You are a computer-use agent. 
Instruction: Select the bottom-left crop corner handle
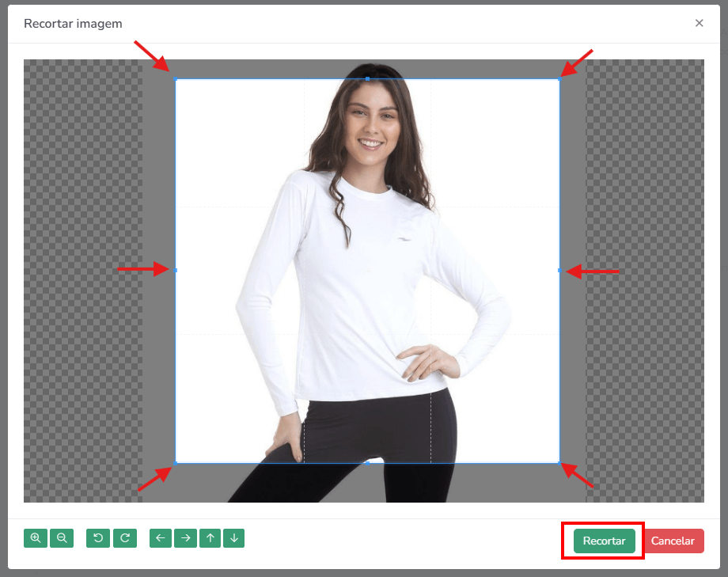pyautogui.click(x=176, y=463)
